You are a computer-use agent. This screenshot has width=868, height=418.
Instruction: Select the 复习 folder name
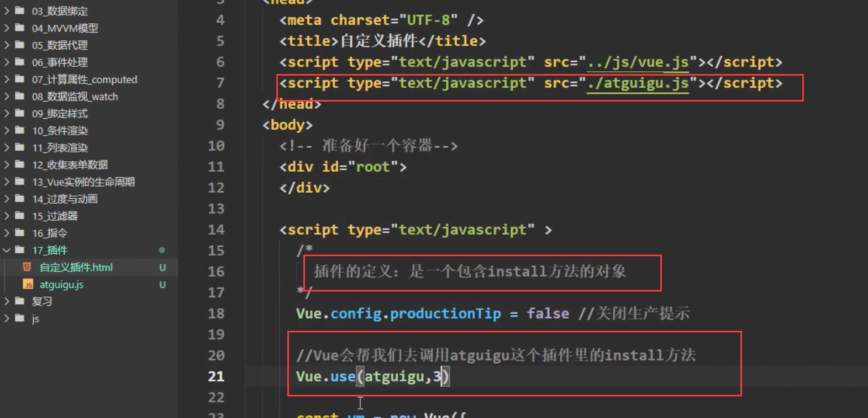[42, 301]
